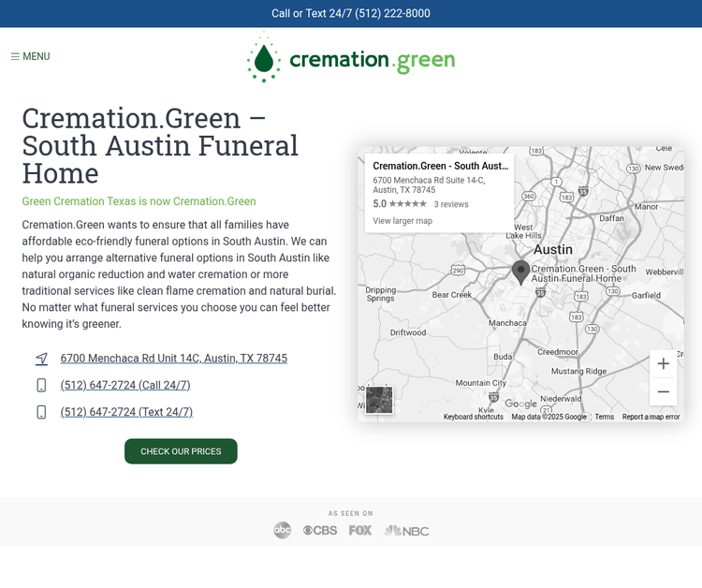702x588 pixels.
Task: Click the location arrow icon beside address
Action: click(41, 359)
